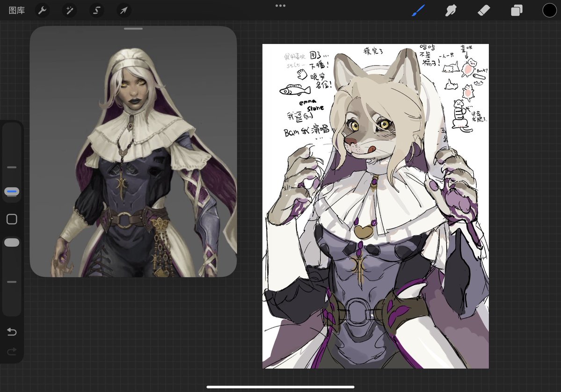561x392 pixels.
Task: Tap the reference window grab handle
Action: (133, 29)
